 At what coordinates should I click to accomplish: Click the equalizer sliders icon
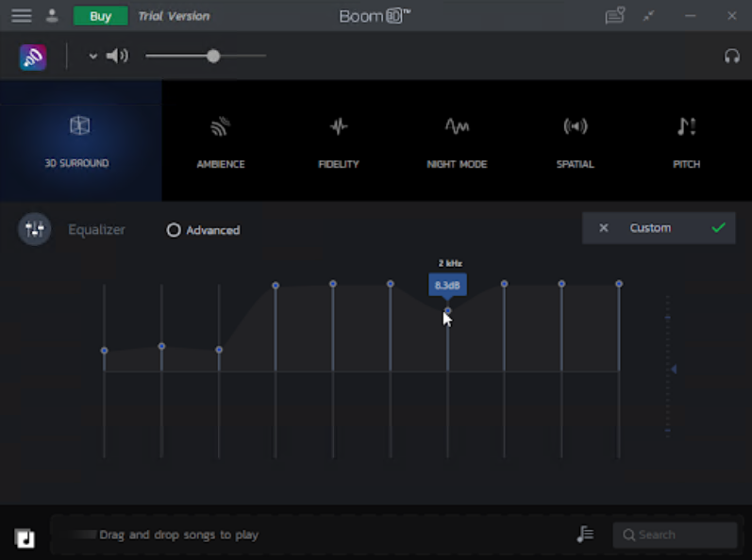(35, 229)
